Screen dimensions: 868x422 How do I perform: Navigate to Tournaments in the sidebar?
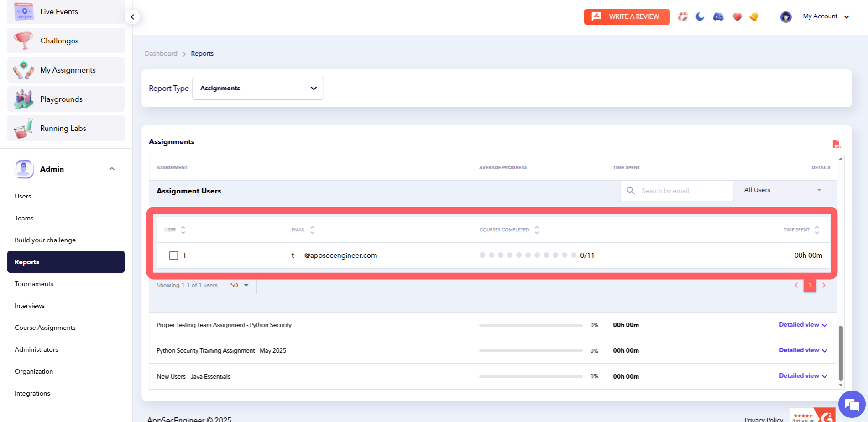tap(34, 283)
